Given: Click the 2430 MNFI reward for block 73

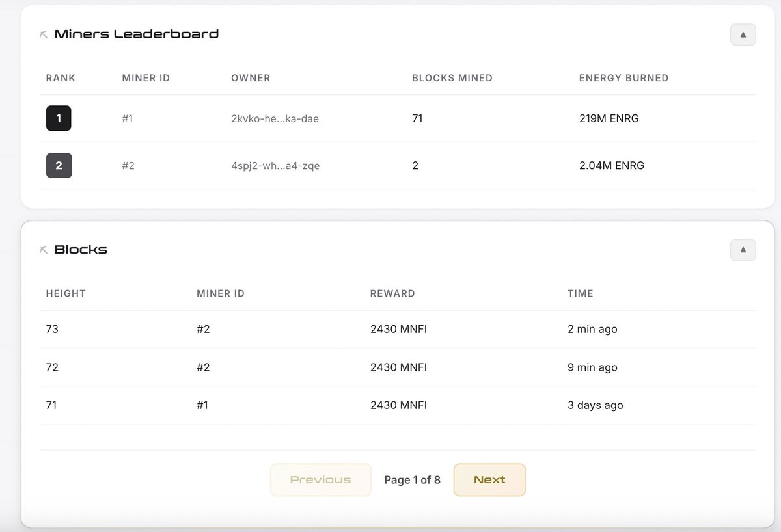Looking at the screenshot, I should [398, 329].
